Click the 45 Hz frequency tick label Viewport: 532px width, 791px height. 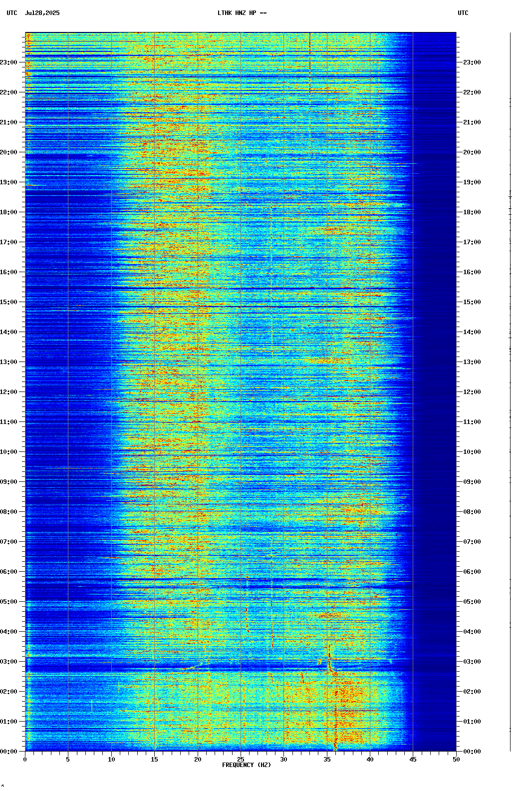coord(413,760)
